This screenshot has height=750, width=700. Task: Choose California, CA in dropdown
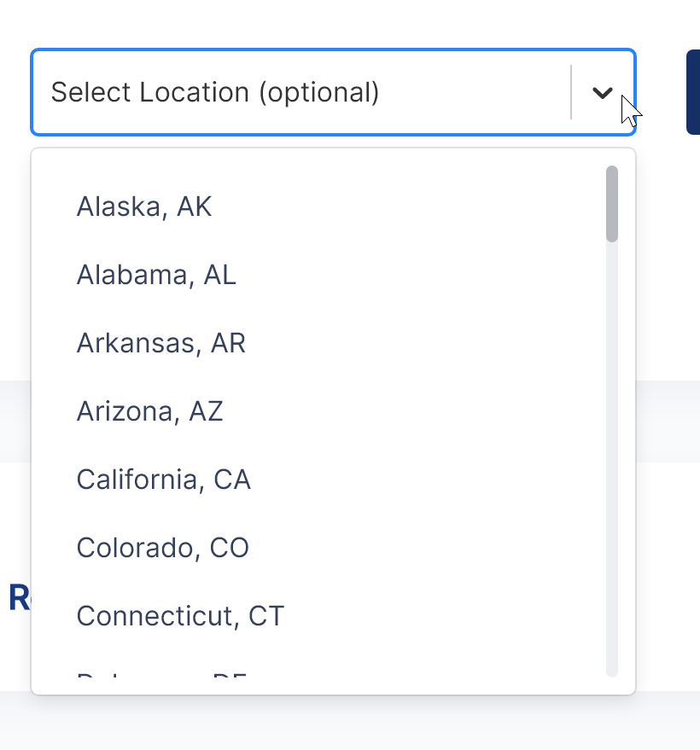pyautogui.click(x=164, y=480)
